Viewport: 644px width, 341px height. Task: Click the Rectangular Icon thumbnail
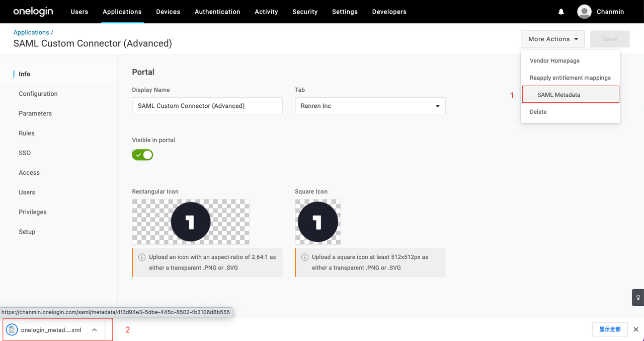[191, 222]
